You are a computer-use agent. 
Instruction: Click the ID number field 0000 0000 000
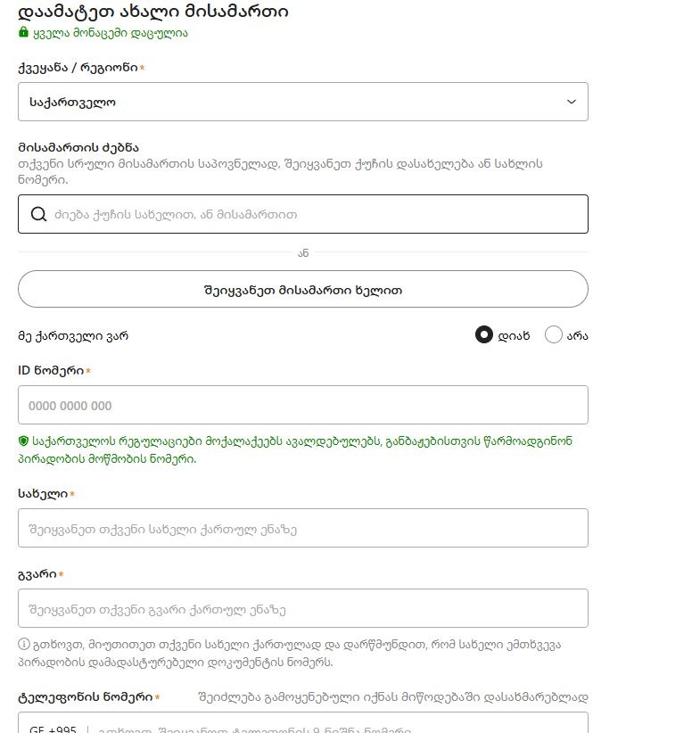click(303, 405)
